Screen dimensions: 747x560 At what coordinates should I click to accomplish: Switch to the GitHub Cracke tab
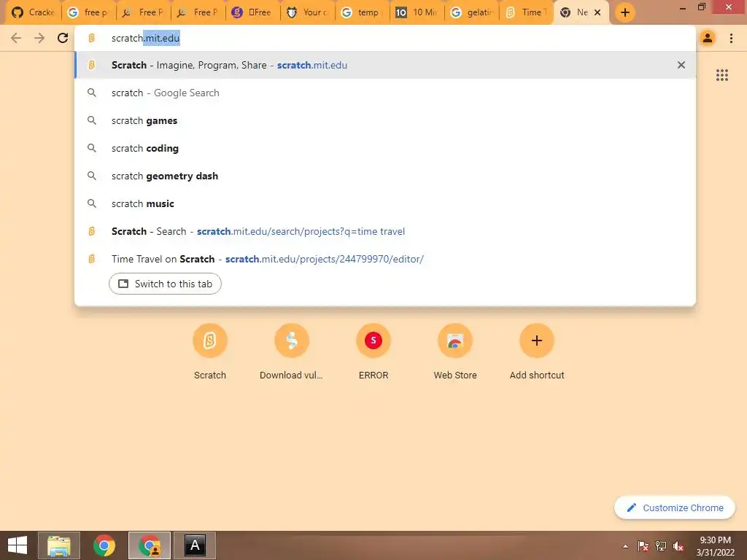33,12
